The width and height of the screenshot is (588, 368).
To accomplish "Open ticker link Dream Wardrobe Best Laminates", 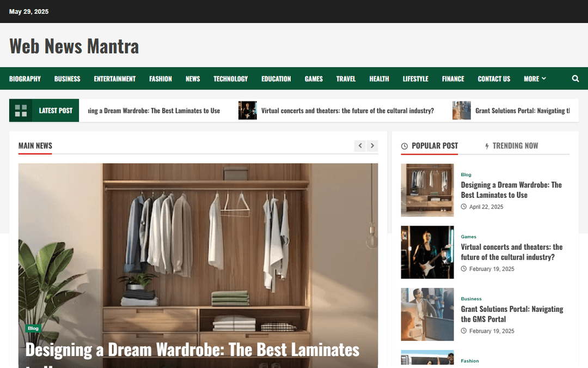I will click(x=154, y=110).
